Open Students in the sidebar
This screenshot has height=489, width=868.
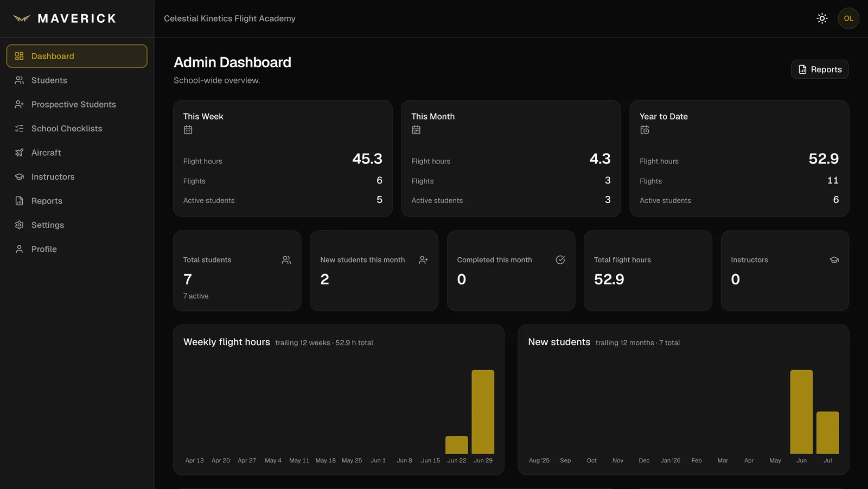[76, 80]
